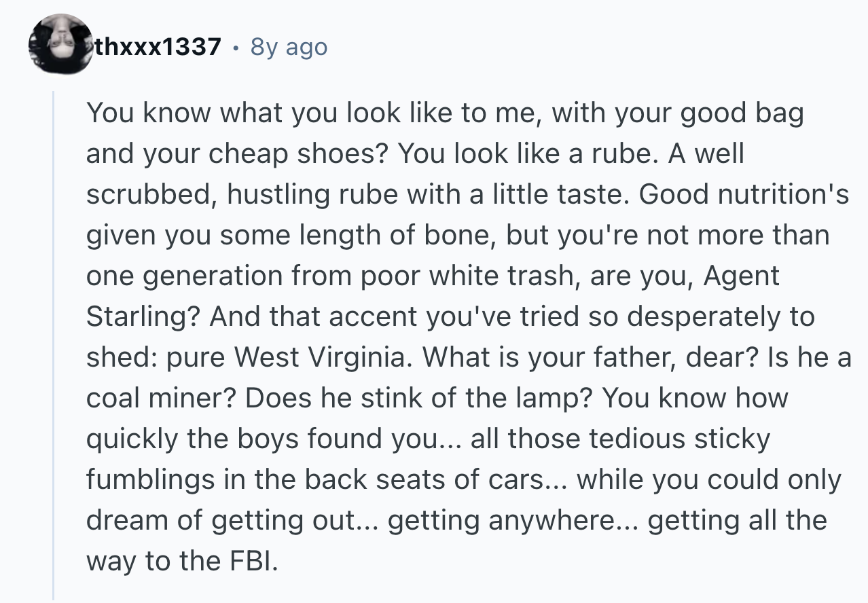Click the words 'hustling rube' in the comment

(x=311, y=194)
